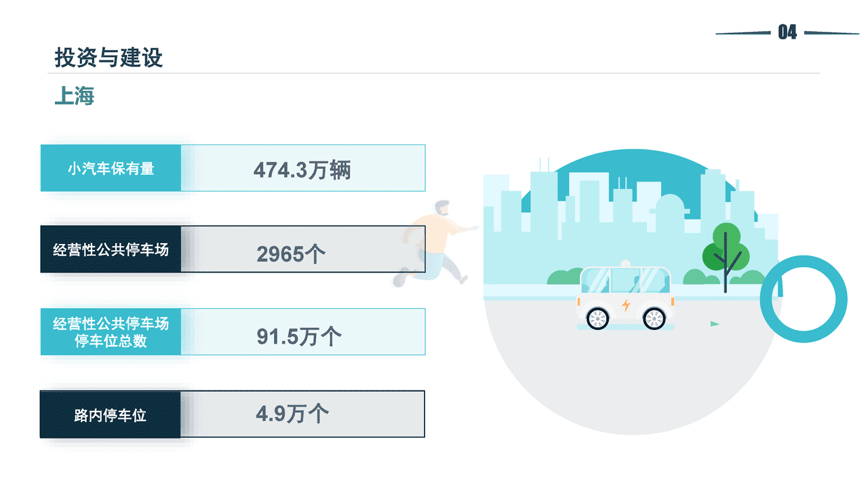Click the large teal ring shape

click(x=804, y=298)
